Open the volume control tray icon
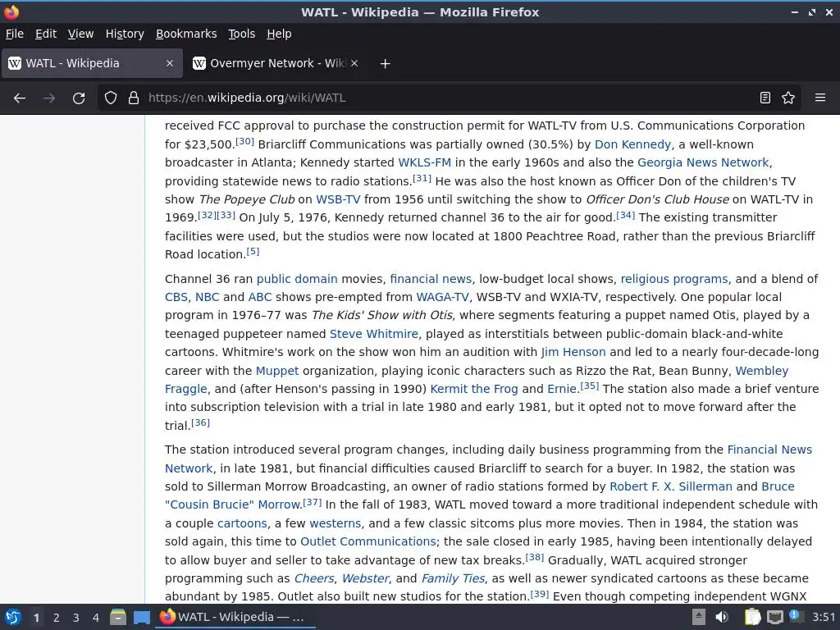Viewport: 840px width, 630px height. [722, 617]
